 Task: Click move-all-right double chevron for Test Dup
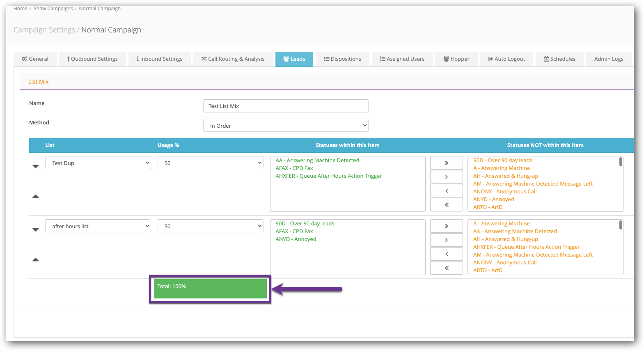[446, 163]
